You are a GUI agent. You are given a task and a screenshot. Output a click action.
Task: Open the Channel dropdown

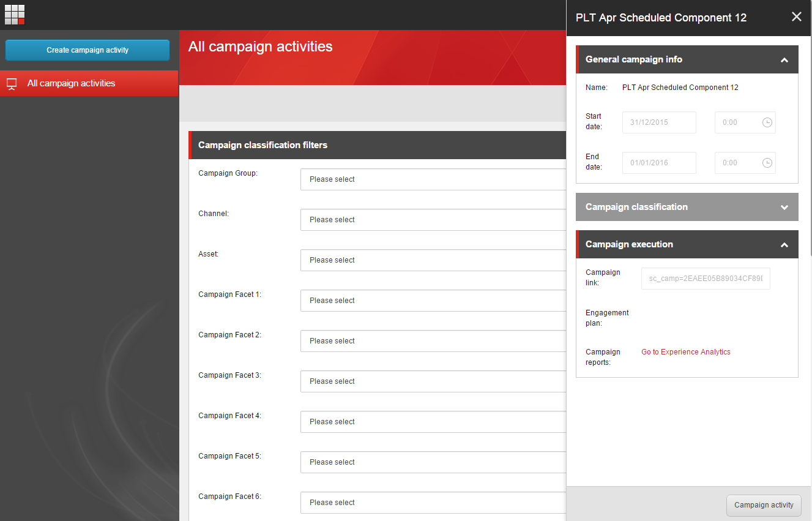(x=434, y=220)
